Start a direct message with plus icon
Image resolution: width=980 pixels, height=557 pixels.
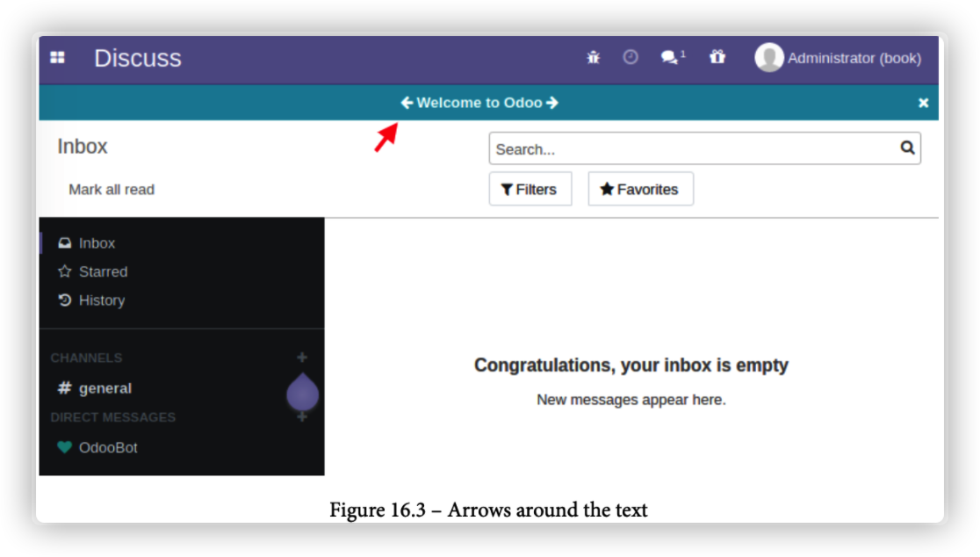[x=302, y=417]
